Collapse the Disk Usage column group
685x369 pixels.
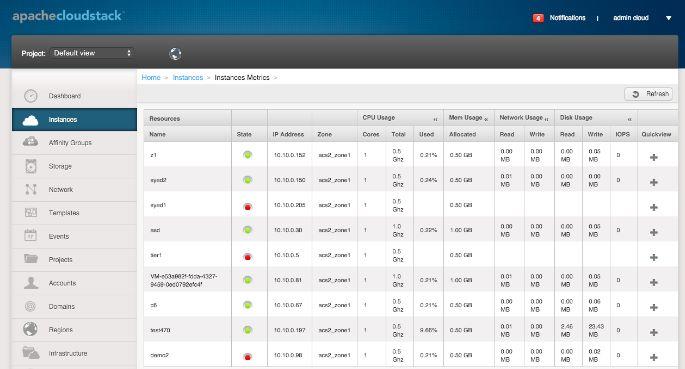tap(630, 119)
